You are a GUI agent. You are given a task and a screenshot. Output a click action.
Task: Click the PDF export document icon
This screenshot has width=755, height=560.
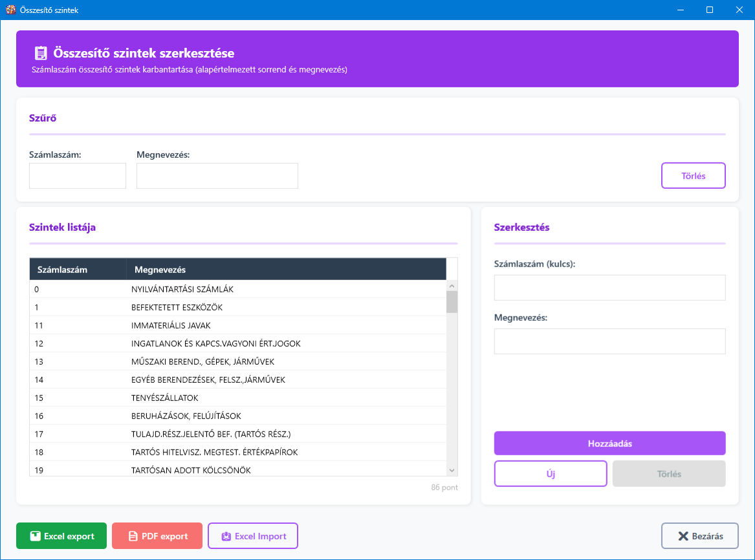133,536
